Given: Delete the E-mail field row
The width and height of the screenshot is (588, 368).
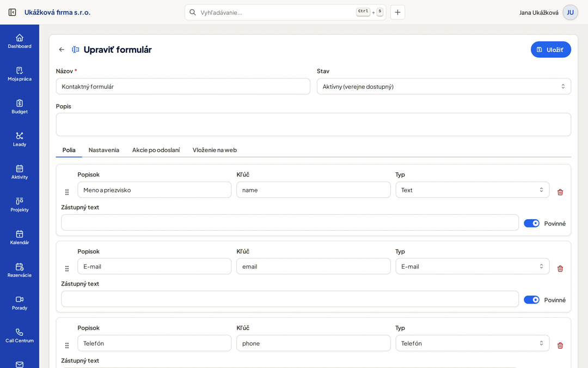Looking at the screenshot, I should pyautogui.click(x=560, y=268).
